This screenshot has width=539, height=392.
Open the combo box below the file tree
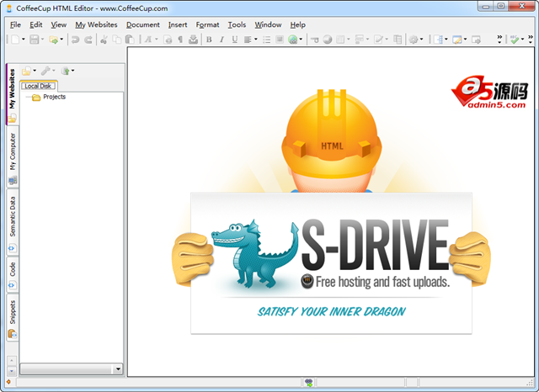click(72, 369)
